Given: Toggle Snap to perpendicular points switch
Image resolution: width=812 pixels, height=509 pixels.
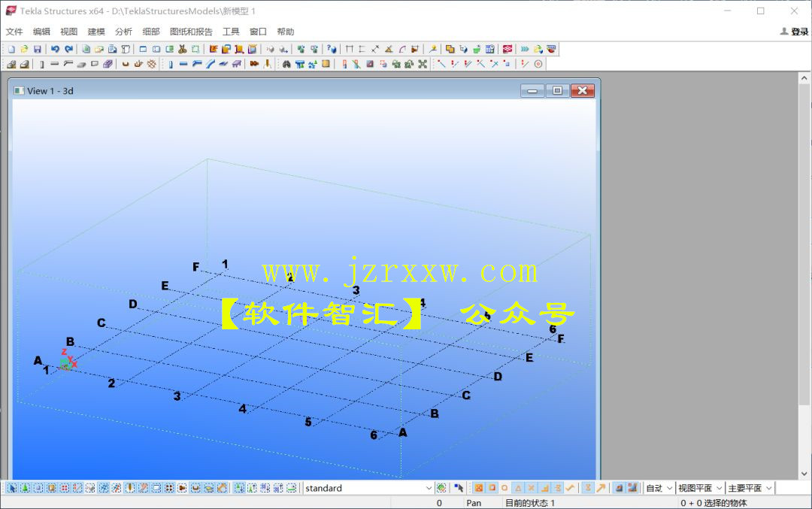Looking at the screenshot, I should pos(545,488).
